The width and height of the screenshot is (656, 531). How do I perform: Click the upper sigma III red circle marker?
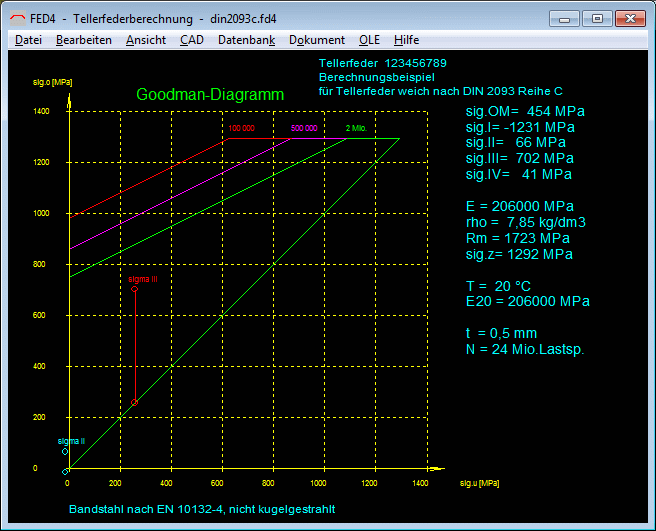point(135,289)
